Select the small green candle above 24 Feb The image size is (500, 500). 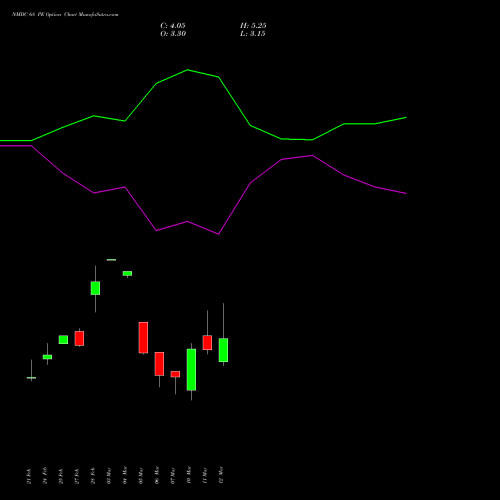[x=47, y=357]
